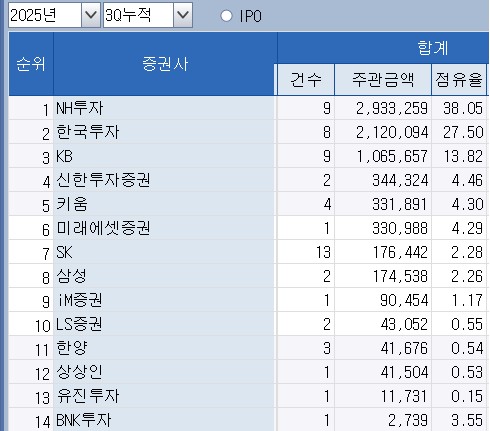The image size is (490, 431).
Task: Click the share 13.82 cell
Action: 459,156
